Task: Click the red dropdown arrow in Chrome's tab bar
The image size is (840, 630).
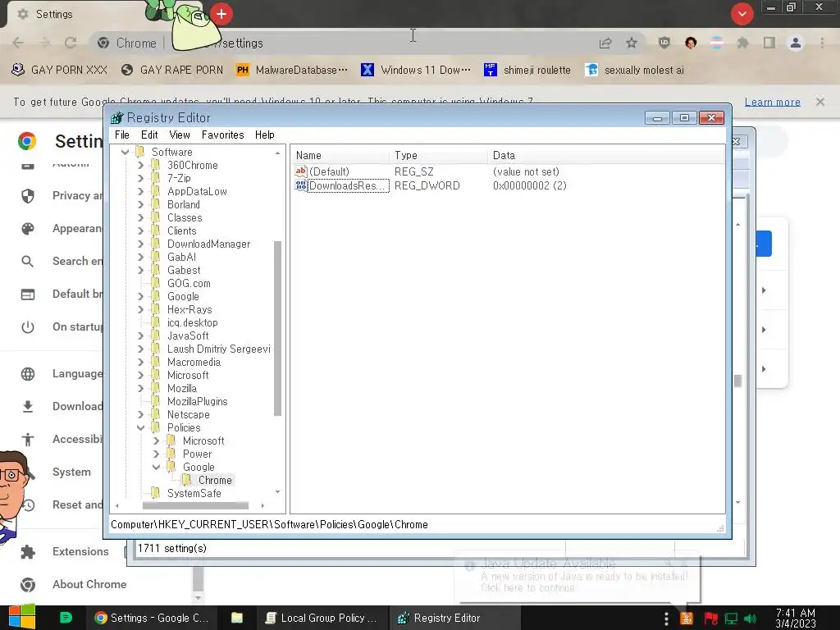Action: click(742, 14)
